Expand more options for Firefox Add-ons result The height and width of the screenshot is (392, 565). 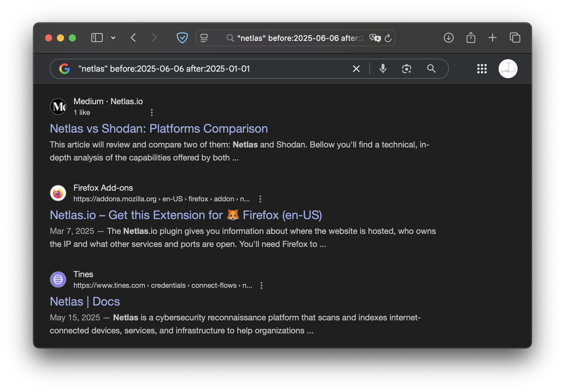point(260,199)
